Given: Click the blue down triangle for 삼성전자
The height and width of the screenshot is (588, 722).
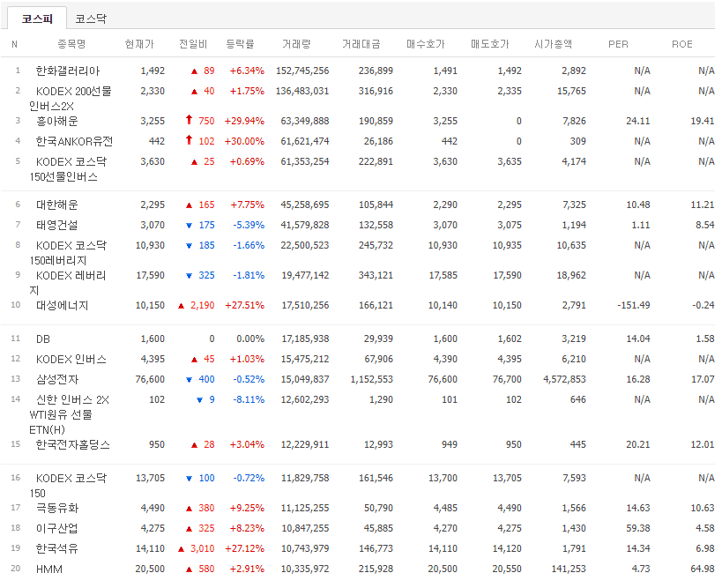Looking at the screenshot, I should (189, 380).
